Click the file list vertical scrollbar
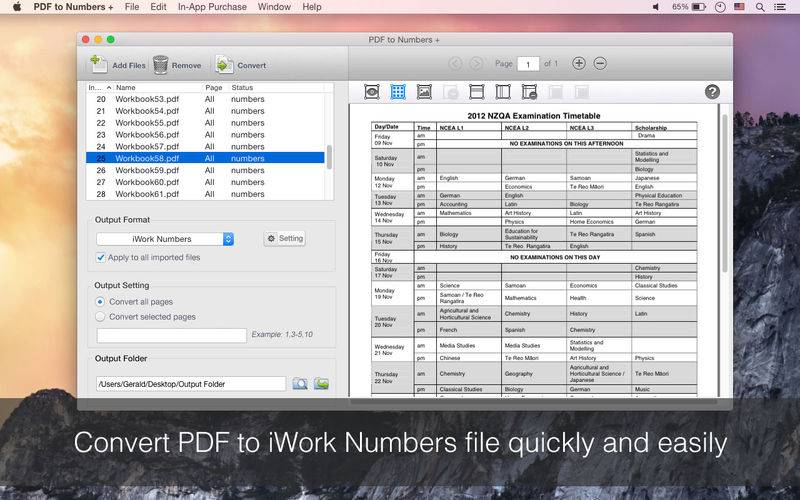Screen dimensions: 800x500 click(x=330, y=157)
